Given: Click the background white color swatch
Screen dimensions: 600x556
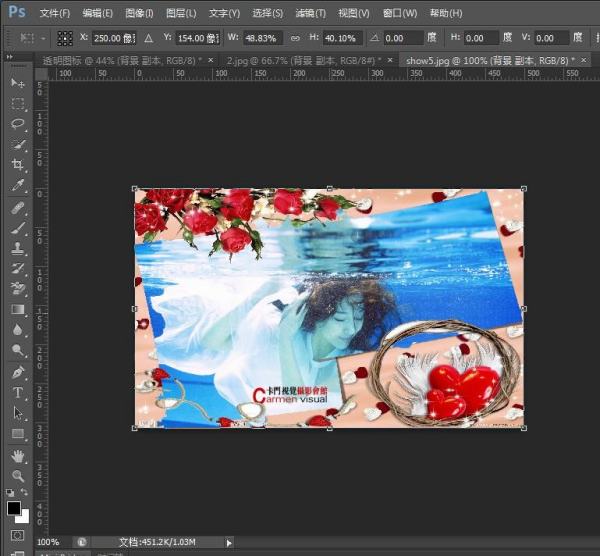Looking at the screenshot, I should pos(24,518).
